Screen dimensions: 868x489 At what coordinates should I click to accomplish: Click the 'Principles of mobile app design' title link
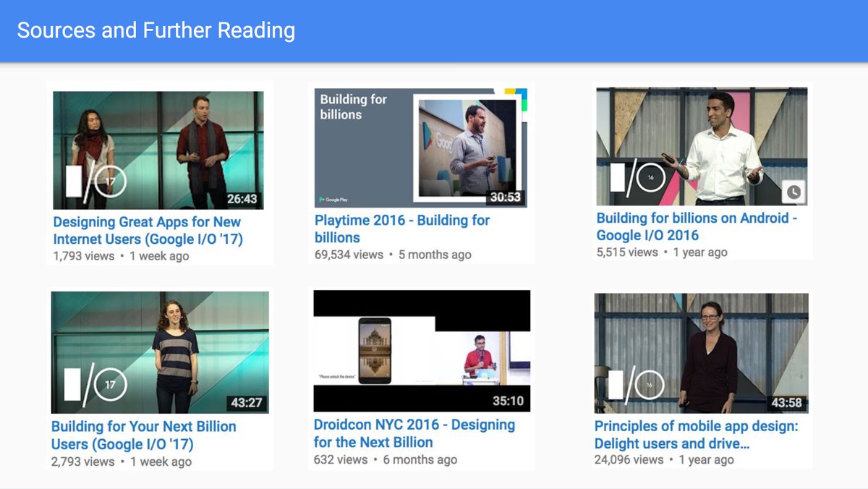pyautogui.click(x=697, y=435)
